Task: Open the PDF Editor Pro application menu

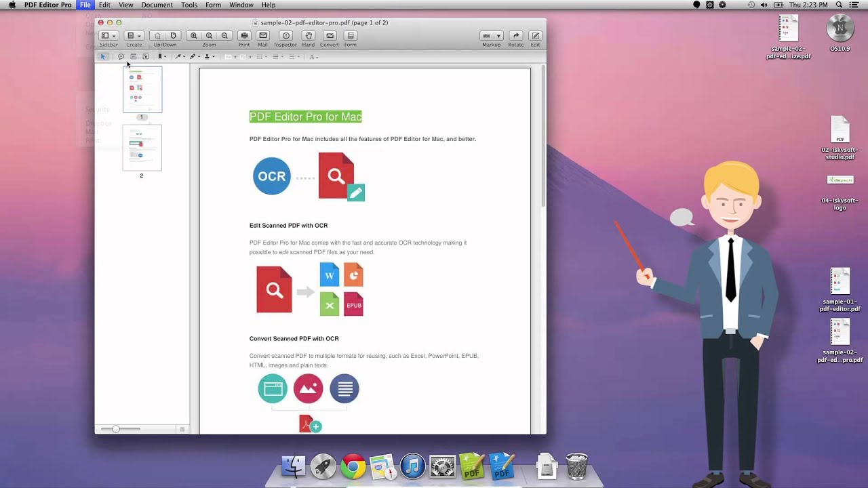Action: coord(47,5)
